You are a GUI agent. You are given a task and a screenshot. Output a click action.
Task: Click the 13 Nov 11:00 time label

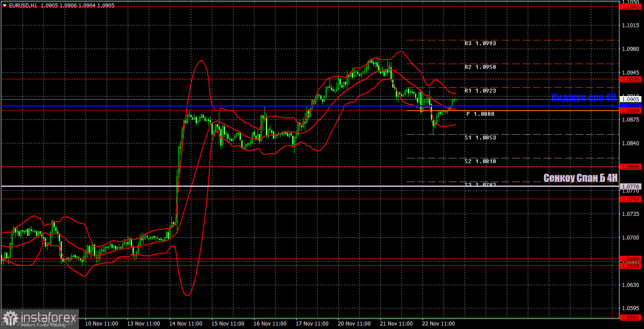[x=143, y=324]
